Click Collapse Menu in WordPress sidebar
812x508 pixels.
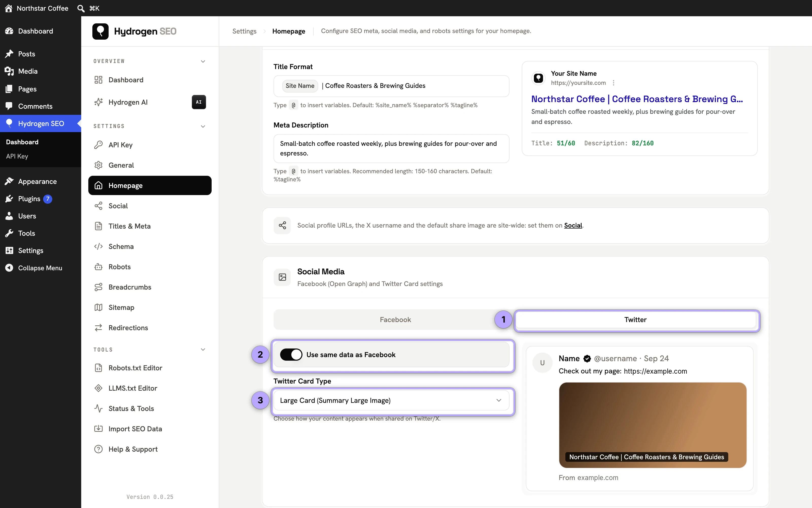(41, 268)
